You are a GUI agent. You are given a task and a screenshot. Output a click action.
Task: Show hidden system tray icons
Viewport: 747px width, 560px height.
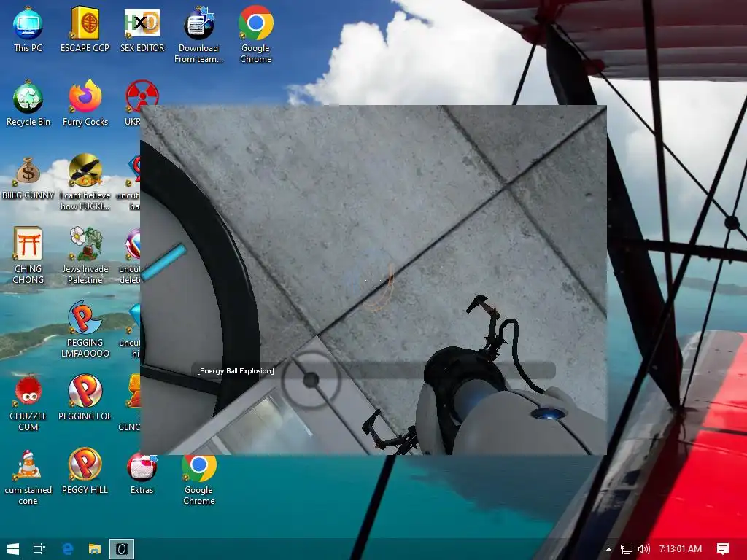pos(608,549)
